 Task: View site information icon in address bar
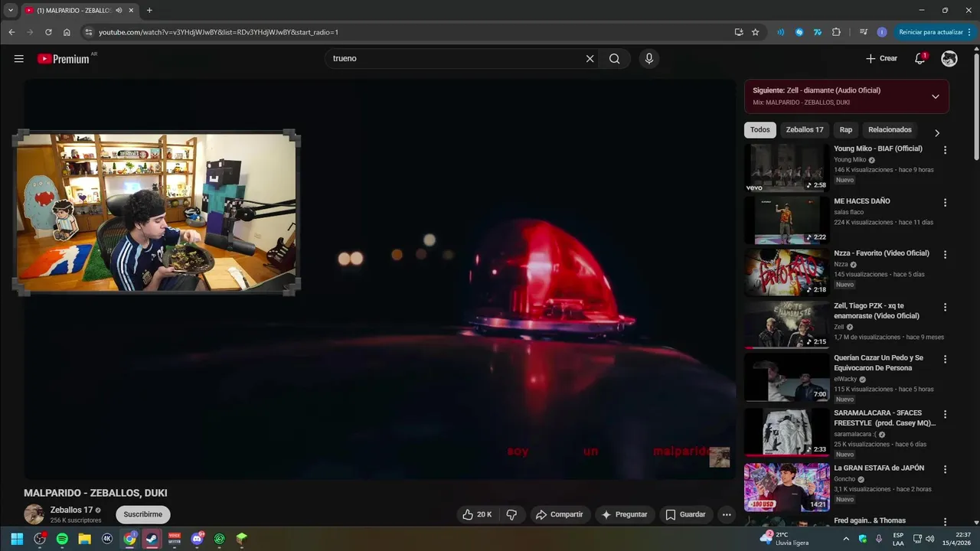pyautogui.click(x=88, y=32)
